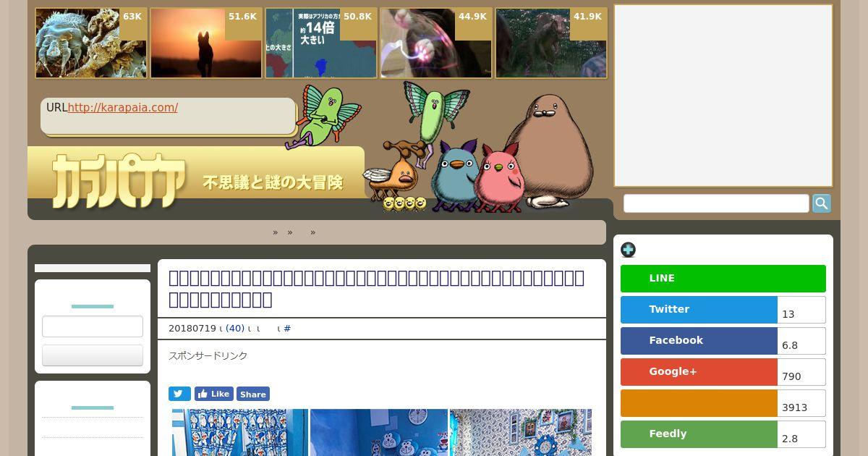Viewport: 868px width, 456px height.
Task: Open the 50.8K map article thumbnail
Action: (321, 43)
